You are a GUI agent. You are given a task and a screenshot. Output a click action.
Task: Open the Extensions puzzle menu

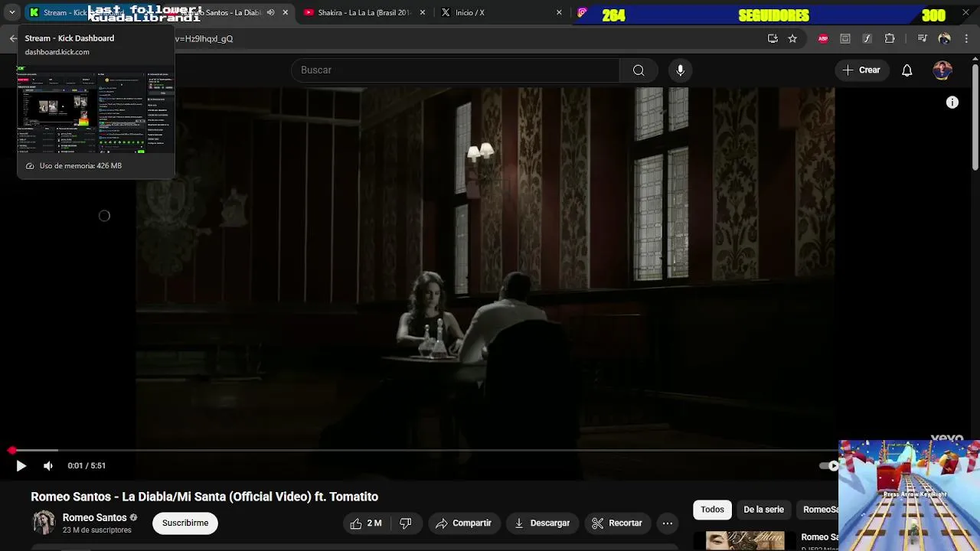pyautogui.click(x=890, y=38)
